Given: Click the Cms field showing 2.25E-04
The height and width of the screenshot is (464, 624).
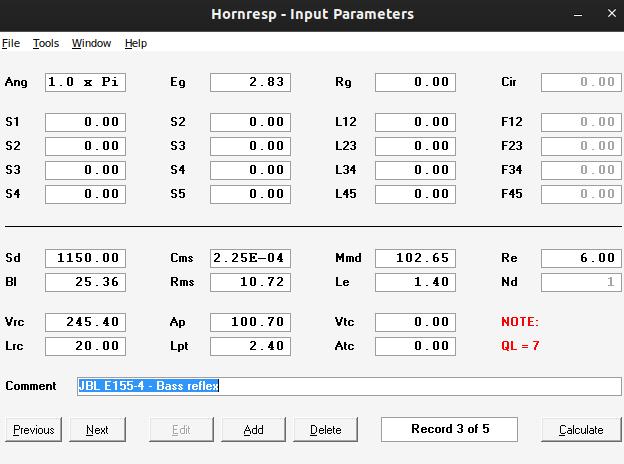Looking at the screenshot, I should pos(251,258).
